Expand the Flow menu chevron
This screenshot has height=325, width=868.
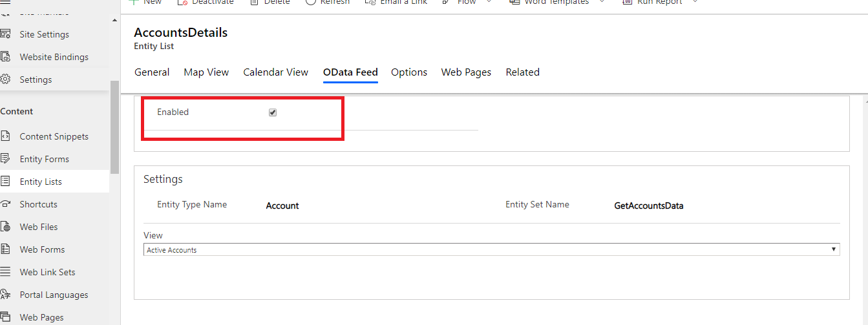coord(488,3)
